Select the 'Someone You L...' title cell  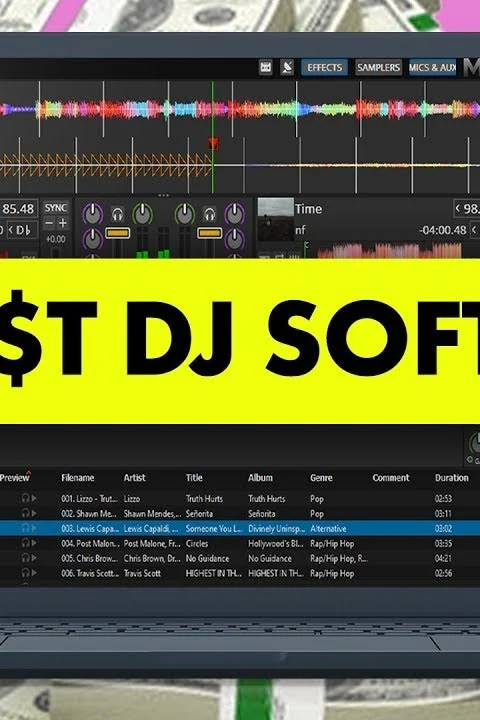[x=214, y=529]
